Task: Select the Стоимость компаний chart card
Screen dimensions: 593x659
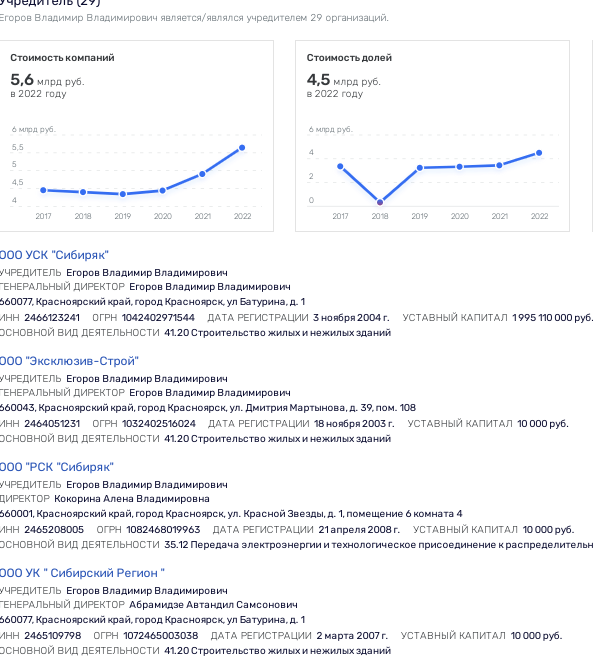Action: coord(137,136)
